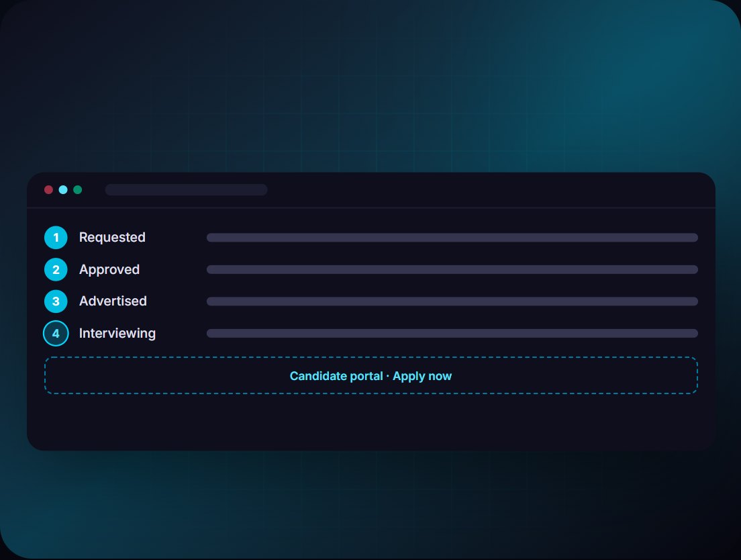741x560 pixels.
Task: Click the light blue window dot
Action: coord(63,189)
